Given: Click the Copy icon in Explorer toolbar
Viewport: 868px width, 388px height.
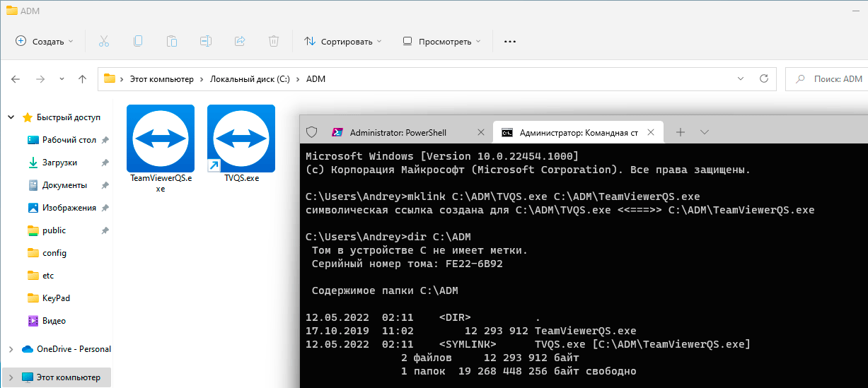Looking at the screenshot, I should (138, 41).
